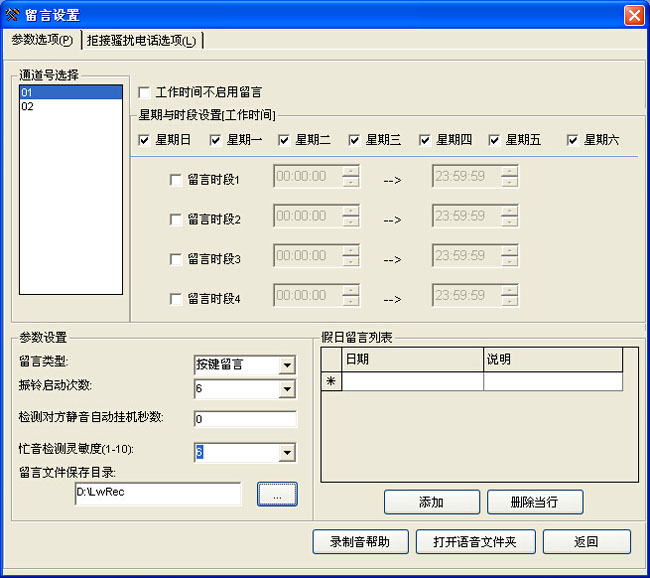Click the 删除当行 button
Viewport: 650px width, 578px height.
coord(535,502)
